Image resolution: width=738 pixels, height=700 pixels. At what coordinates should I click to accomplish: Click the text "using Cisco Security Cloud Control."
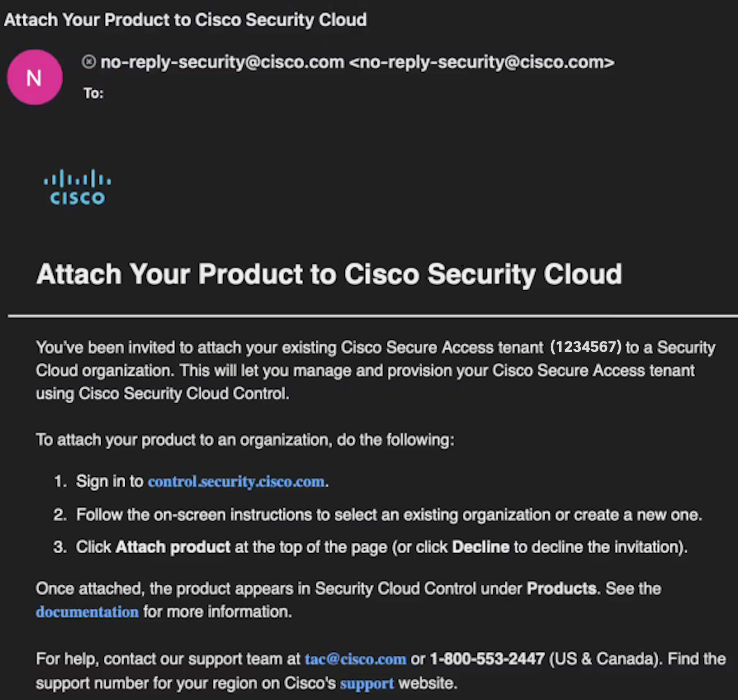(x=162, y=394)
